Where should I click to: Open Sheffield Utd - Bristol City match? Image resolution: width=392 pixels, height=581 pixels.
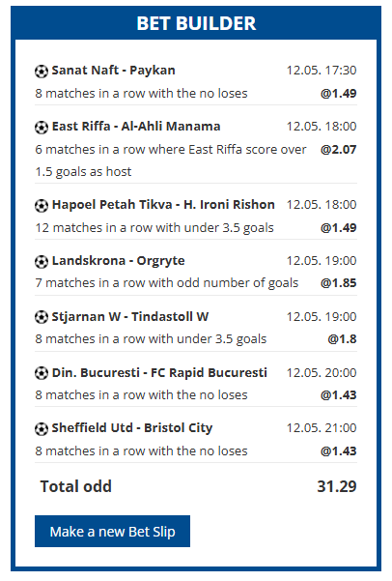132,428
